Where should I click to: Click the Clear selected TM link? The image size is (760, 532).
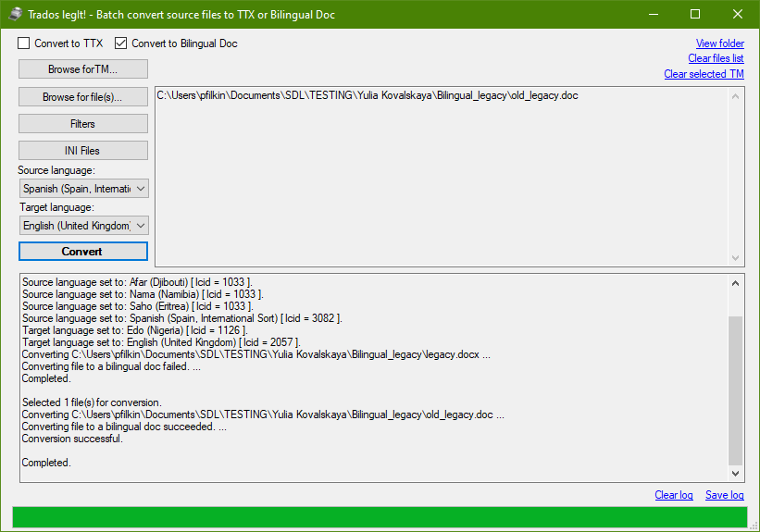point(704,74)
